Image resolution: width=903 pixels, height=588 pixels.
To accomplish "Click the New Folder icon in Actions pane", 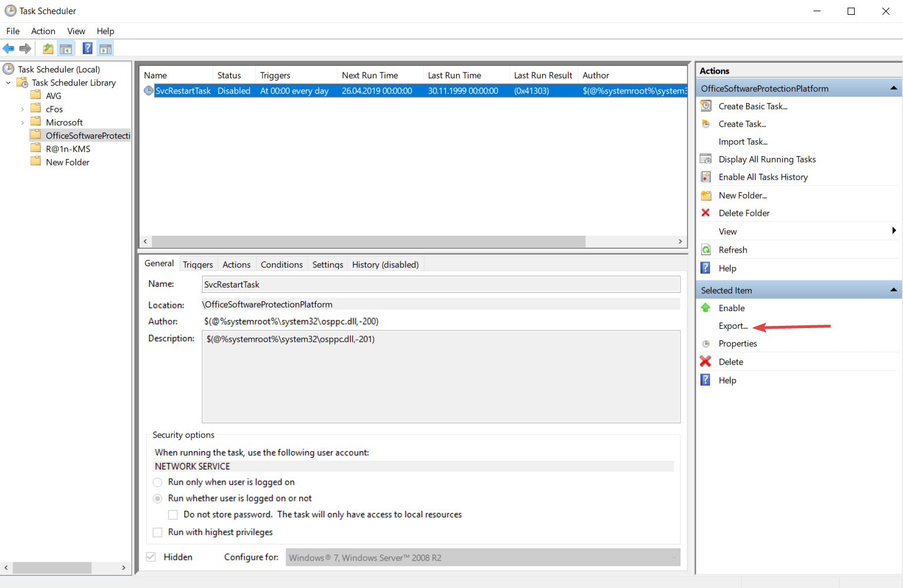I will point(706,195).
